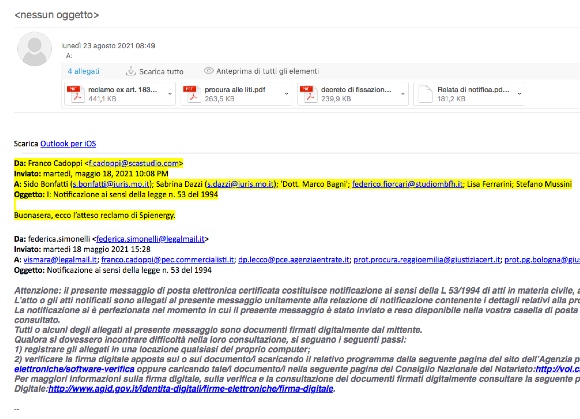Click federica.simonelli@legalmail.it address link

[x=150, y=239]
